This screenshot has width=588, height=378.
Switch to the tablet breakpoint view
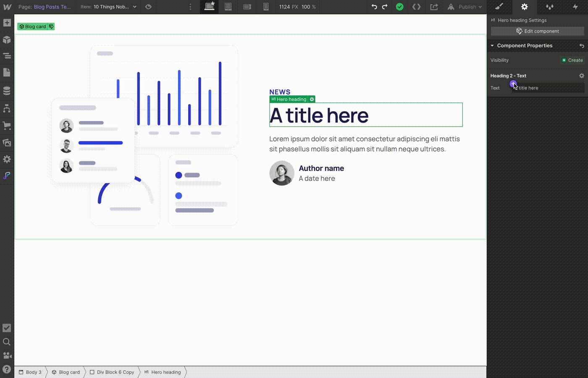click(228, 7)
